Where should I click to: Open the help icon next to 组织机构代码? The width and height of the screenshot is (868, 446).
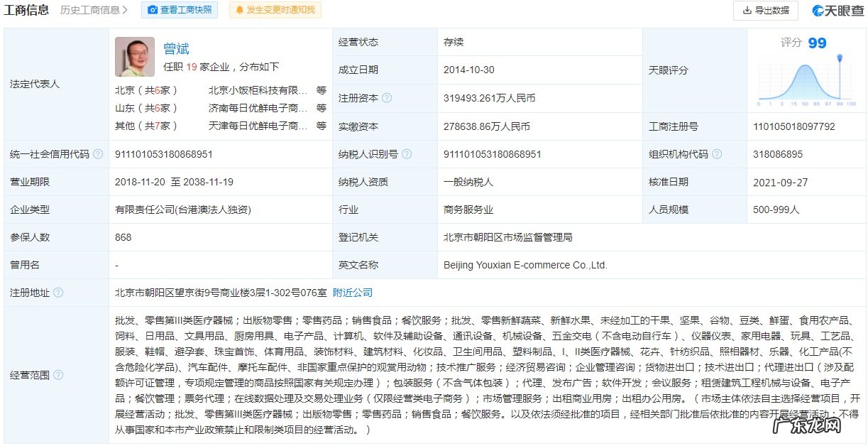[x=718, y=153]
